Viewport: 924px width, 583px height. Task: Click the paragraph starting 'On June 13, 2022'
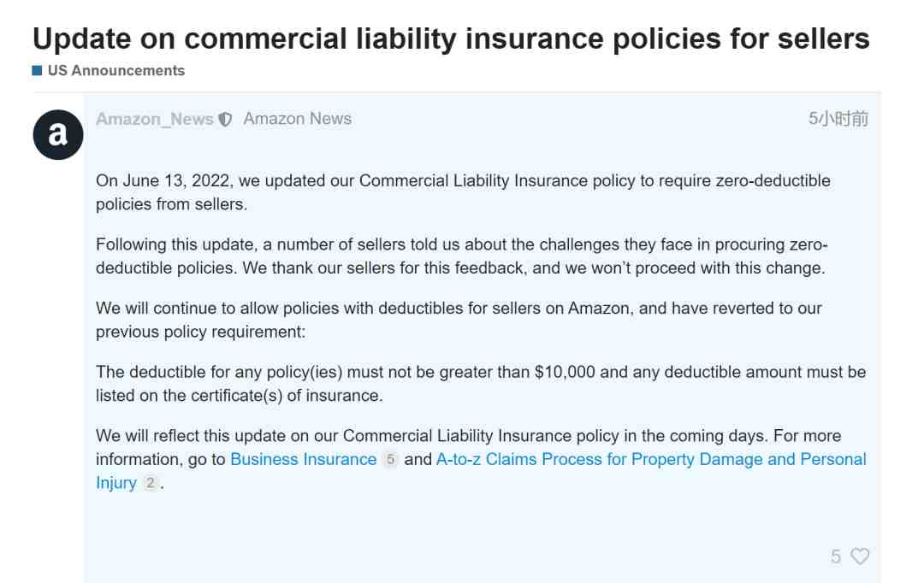[463, 192]
